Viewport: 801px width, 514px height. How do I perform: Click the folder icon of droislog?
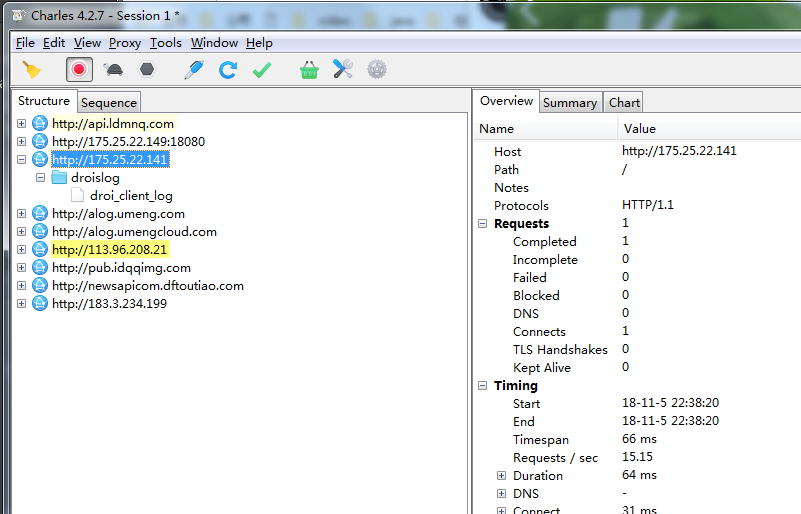59,177
